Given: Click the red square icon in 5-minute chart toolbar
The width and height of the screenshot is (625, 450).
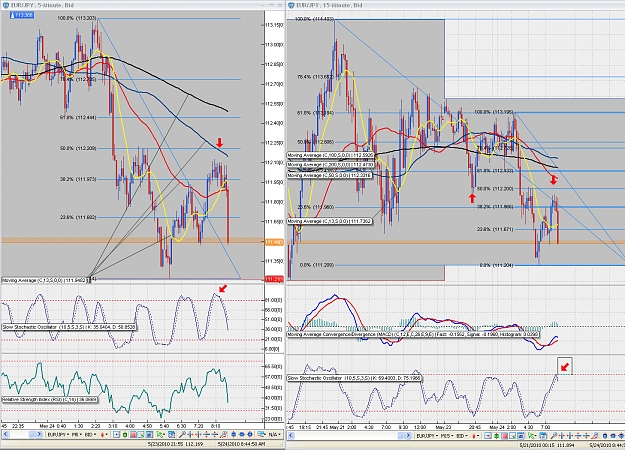Looking at the screenshot, I should coord(133,434).
